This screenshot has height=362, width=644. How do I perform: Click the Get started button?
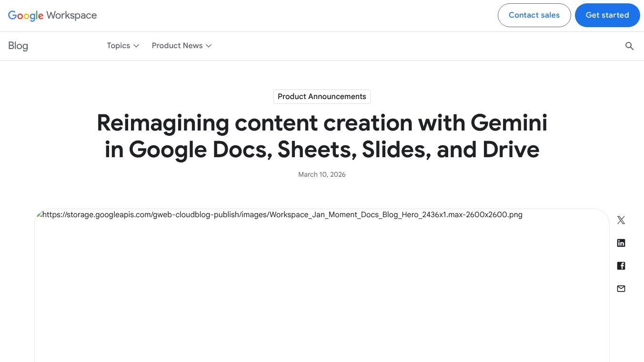point(607,15)
